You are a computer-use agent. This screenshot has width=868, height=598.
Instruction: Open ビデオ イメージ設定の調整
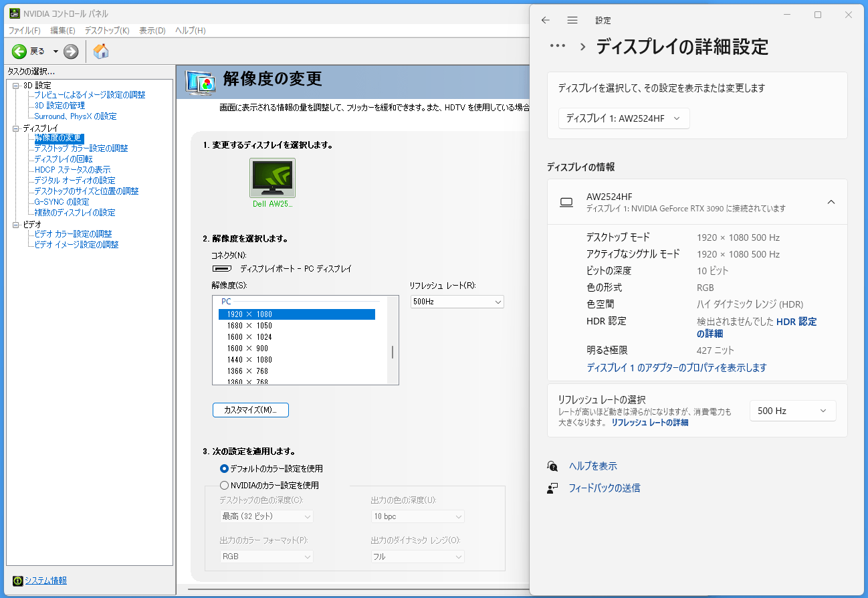pos(76,245)
